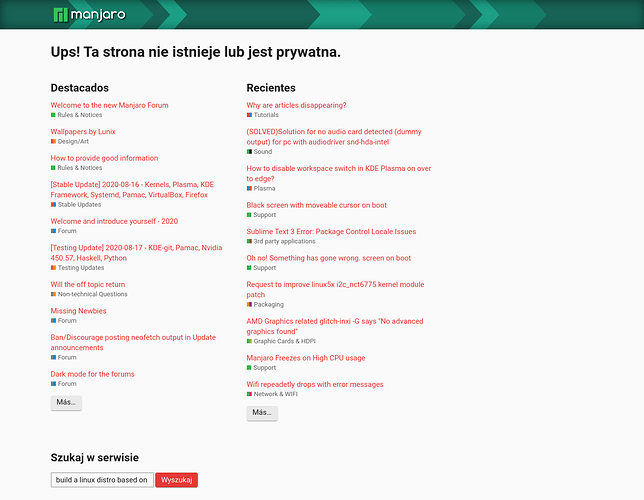Select Support category under 'Black screen' topic

(x=261, y=215)
